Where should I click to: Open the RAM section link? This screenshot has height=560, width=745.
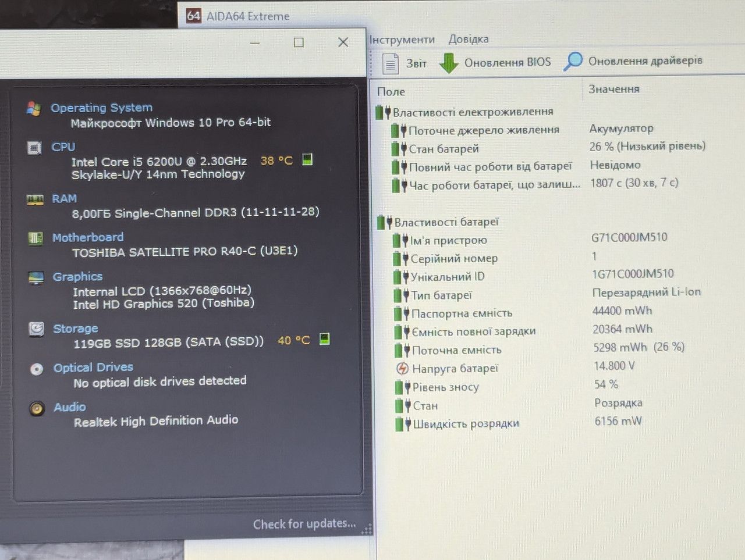pos(64,199)
